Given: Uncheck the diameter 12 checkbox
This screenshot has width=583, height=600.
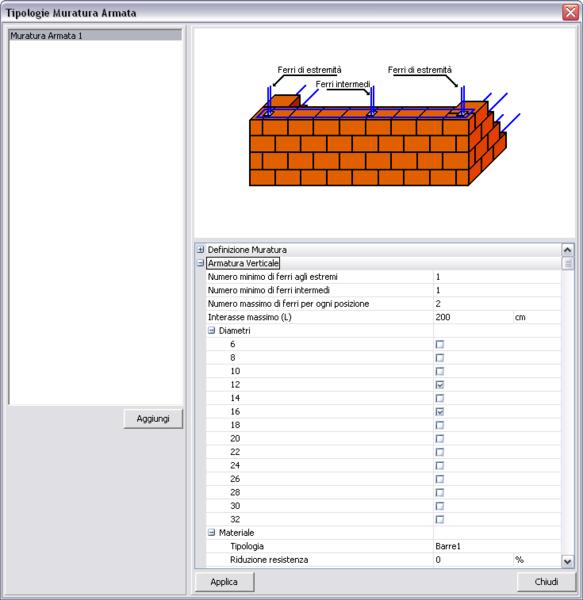Looking at the screenshot, I should tap(440, 385).
